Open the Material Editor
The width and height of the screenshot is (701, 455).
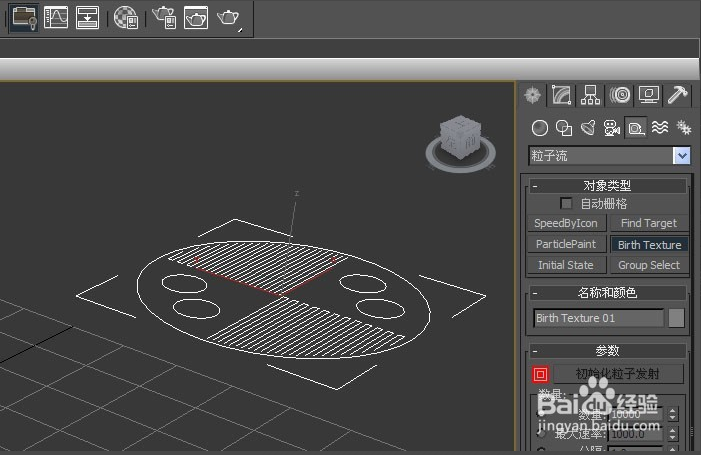[x=126, y=18]
